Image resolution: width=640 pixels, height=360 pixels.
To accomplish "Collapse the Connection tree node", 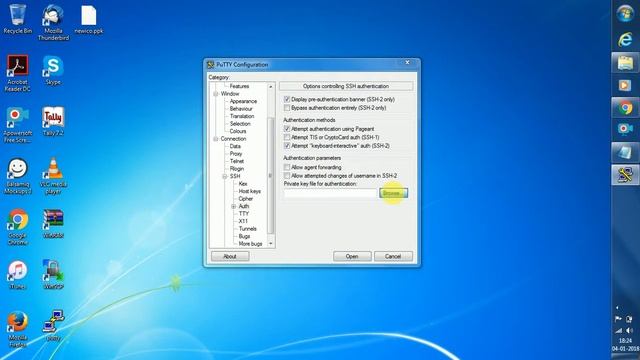I will point(216,139).
